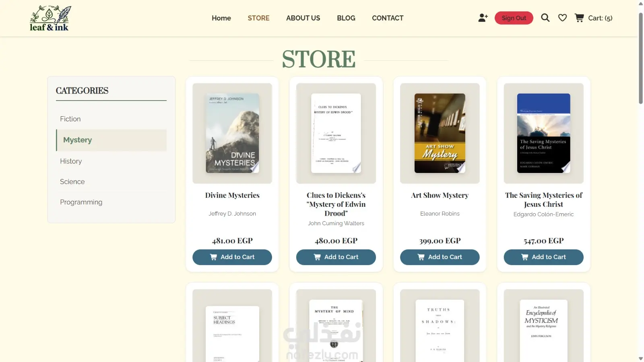
Task: Click the page vertical scrollbar thumb
Action: pyautogui.click(x=641, y=58)
